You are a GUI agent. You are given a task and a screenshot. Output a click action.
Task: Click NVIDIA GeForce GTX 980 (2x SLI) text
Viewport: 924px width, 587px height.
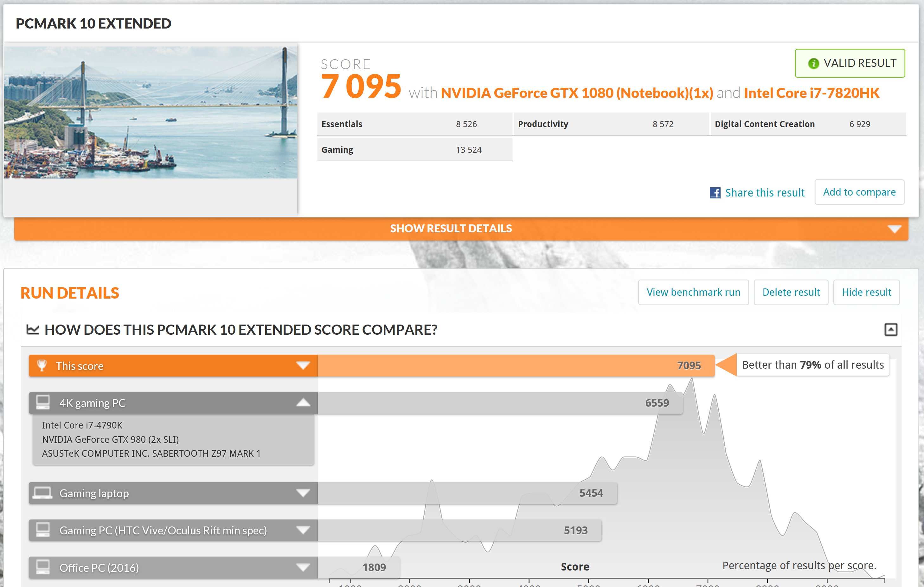tap(111, 439)
